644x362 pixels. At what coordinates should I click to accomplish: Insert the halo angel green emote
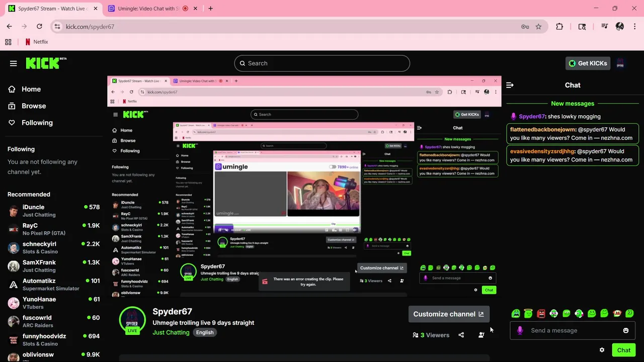[528, 314]
